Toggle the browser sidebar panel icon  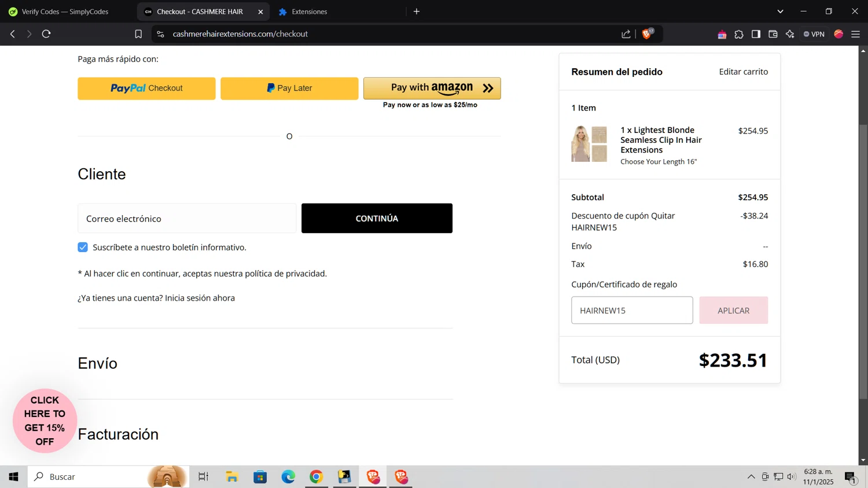pyautogui.click(x=756, y=34)
